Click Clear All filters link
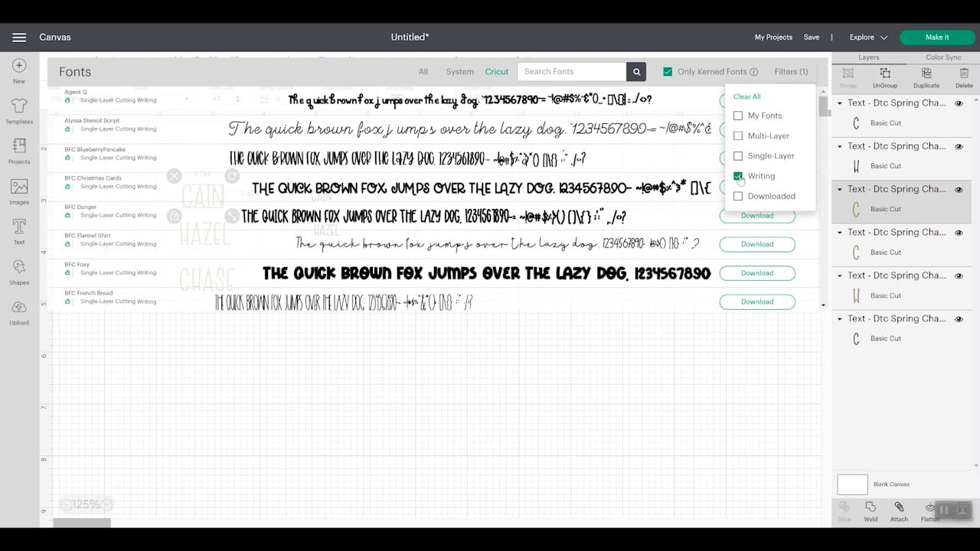The image size is (980, 551). pyautogui.click(x=747, y=96)
